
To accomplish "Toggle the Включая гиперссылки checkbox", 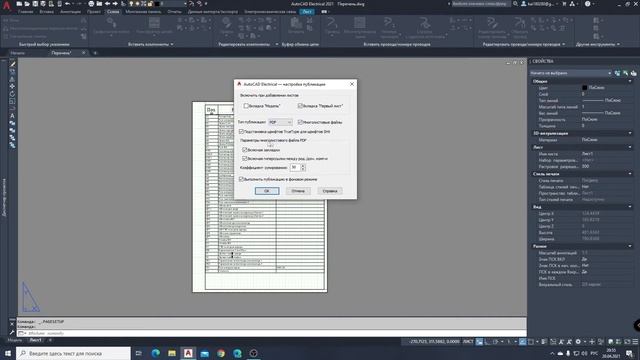I will click(x=245, y=158).
